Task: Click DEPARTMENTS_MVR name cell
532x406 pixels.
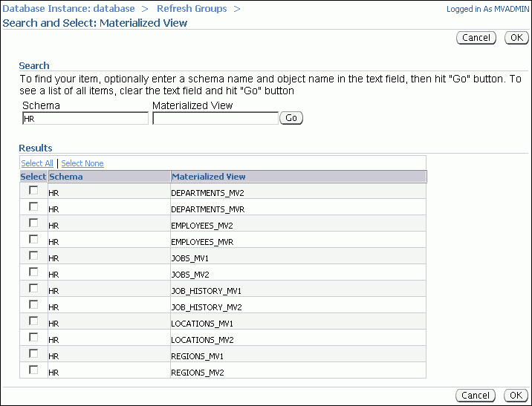Action: [298, 207]
